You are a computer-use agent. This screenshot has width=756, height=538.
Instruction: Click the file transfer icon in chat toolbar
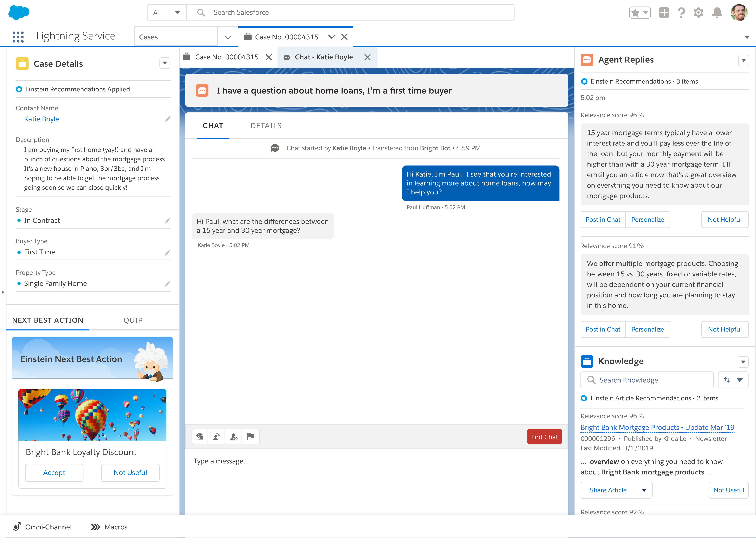pos(200,437)
